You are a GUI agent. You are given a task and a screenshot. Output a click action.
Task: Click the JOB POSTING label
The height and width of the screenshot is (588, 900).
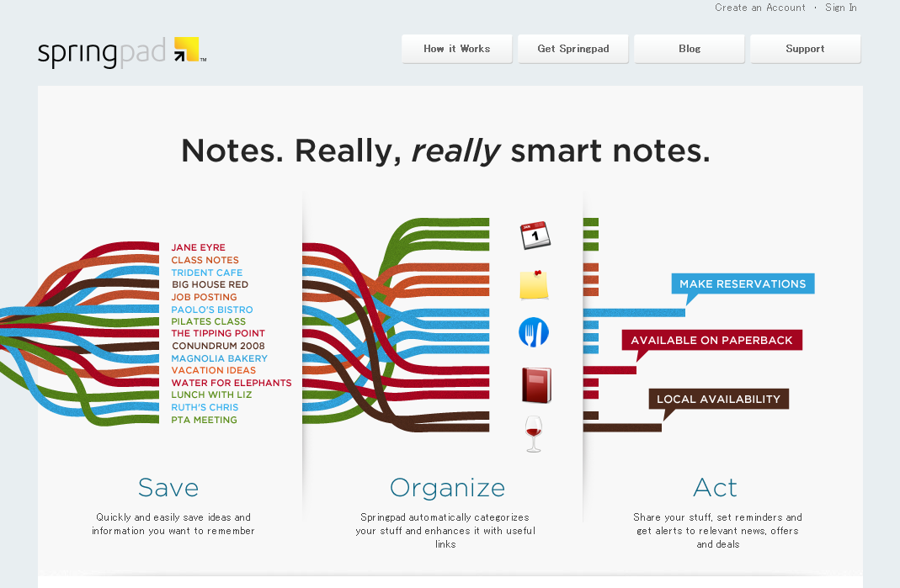(x=204, y=297)
